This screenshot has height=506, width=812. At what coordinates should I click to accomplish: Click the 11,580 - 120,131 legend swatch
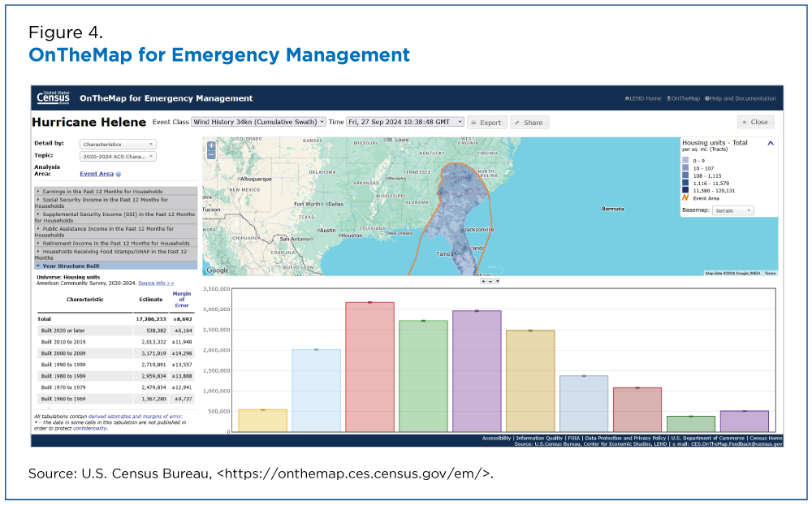[685, 190]
